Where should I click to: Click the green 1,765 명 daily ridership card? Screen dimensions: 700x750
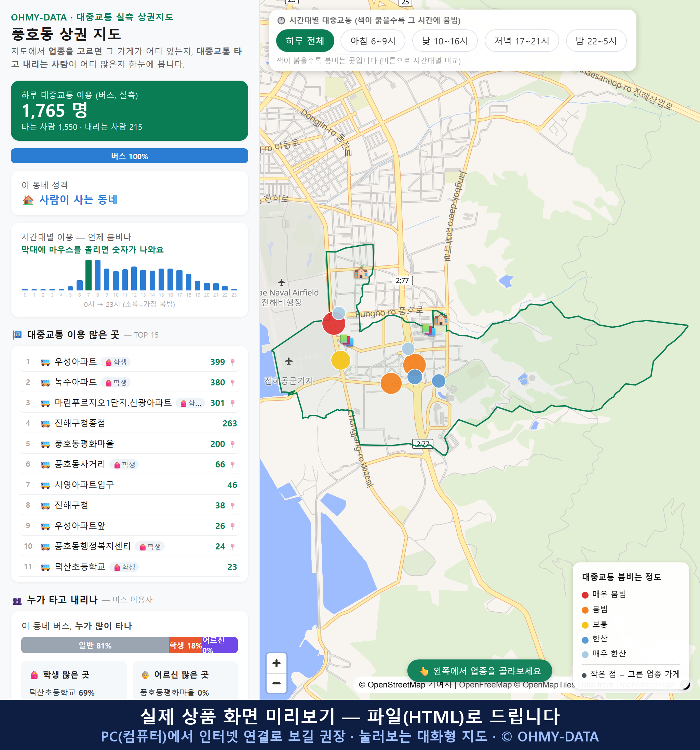click(x=130, y=111)
